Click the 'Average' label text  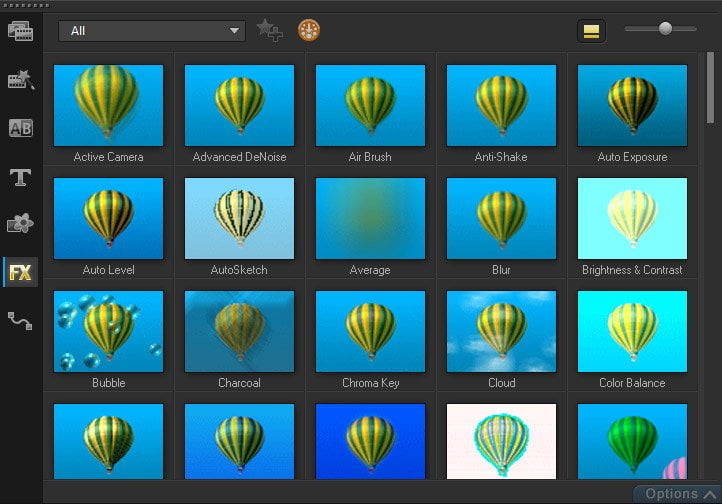370,270
